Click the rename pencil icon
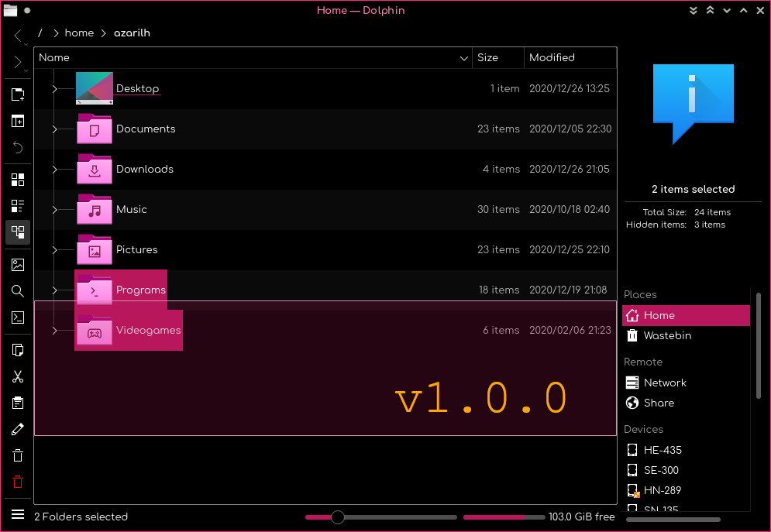The height and width of the screenshot is (532, 771). [18, 429]
